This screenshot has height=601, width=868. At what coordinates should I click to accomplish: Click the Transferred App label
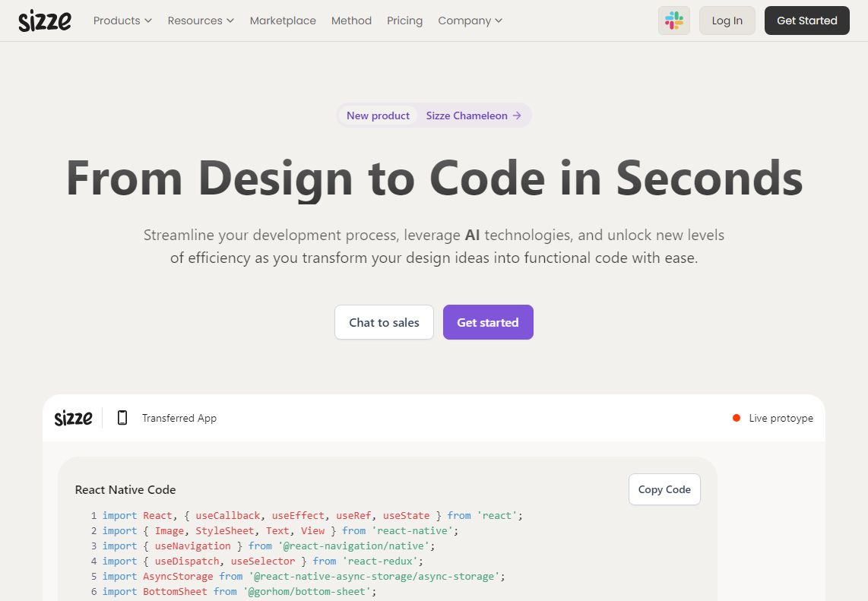(x=179, y=418)
